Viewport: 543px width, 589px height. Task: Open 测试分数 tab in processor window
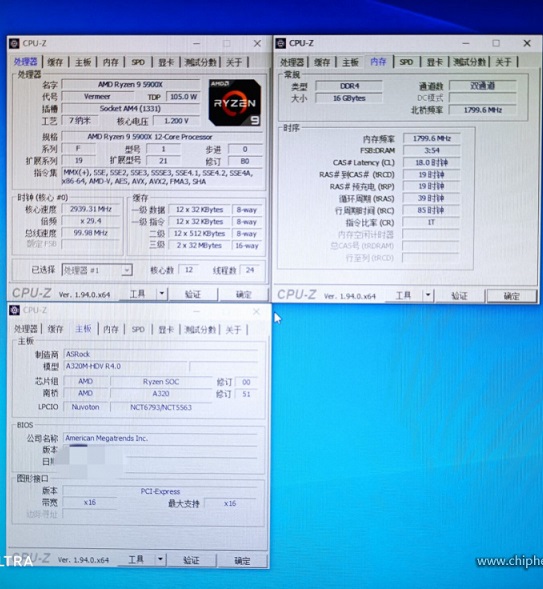pyautogui.click(x=200, y=62)
